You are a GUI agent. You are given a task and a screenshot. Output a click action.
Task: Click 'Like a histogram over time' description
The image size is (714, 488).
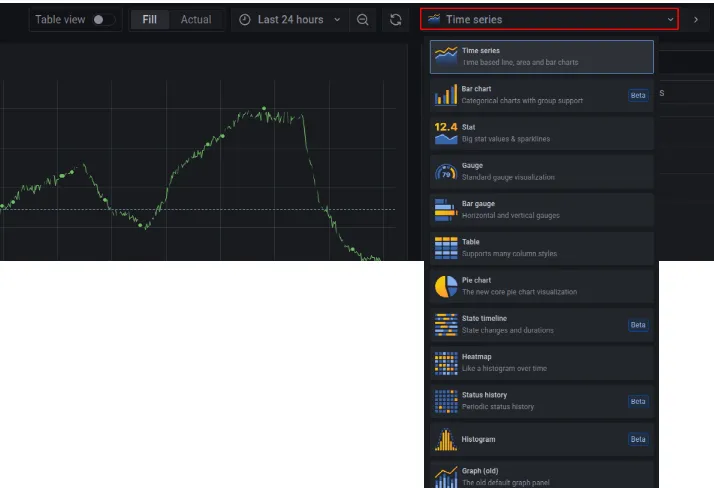tap(505, 368)
